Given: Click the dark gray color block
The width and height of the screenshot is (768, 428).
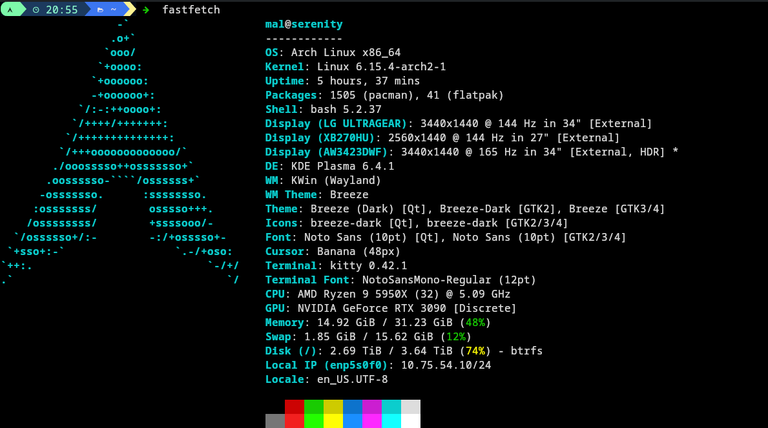Looking at the screenshot, I should 275,421.
